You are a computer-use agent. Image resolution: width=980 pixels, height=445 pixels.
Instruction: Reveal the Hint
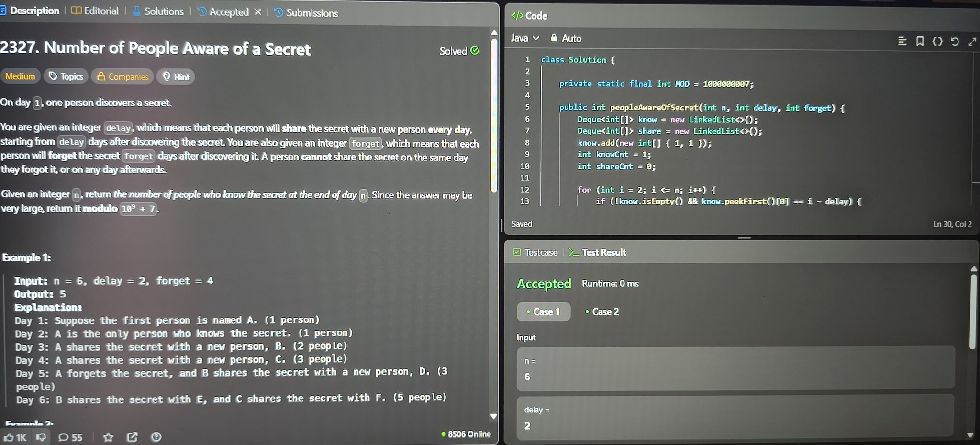(x=176, y=77)
